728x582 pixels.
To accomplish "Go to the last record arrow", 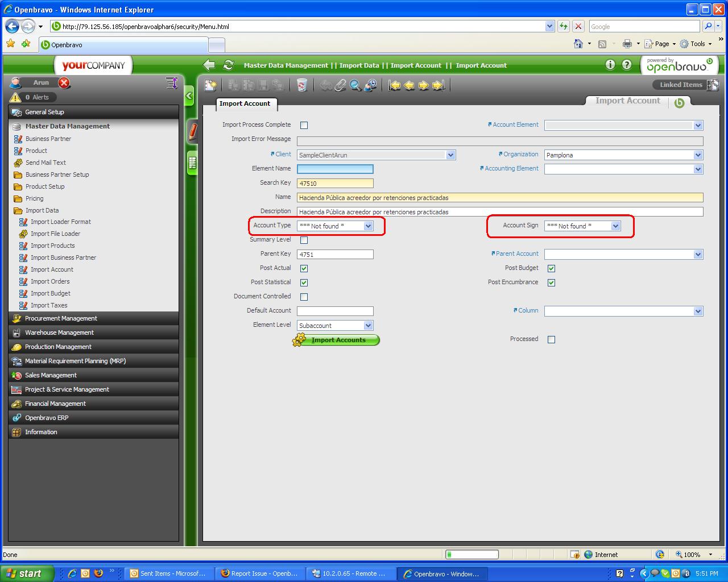I will pos(437,85).
